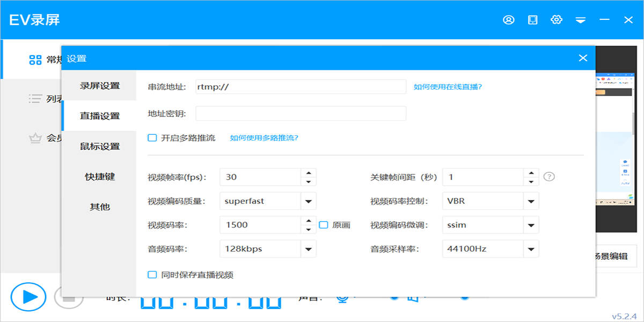Enable the 开启多路推流 checkbox
644x322 pixels.
[152, 138]
